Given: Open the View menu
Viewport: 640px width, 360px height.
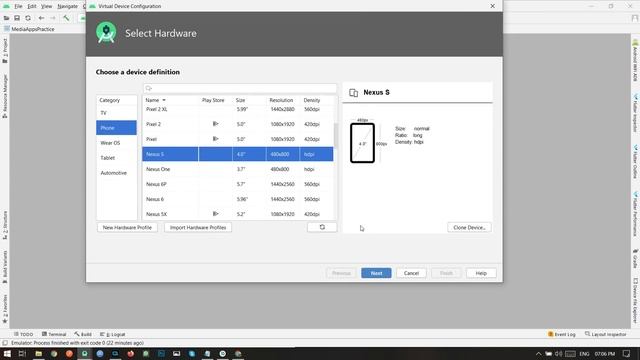Looking at the screenshot, I should [x=47, y=6].
